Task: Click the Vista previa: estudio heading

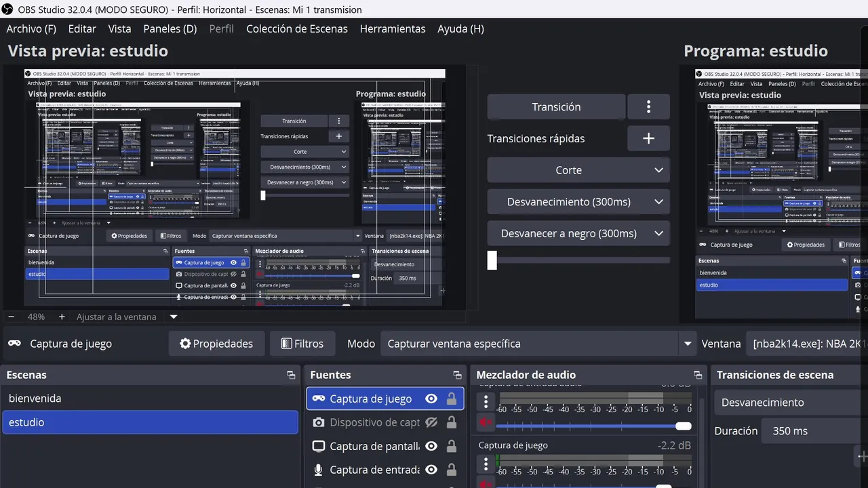Action: pos(87,51)
